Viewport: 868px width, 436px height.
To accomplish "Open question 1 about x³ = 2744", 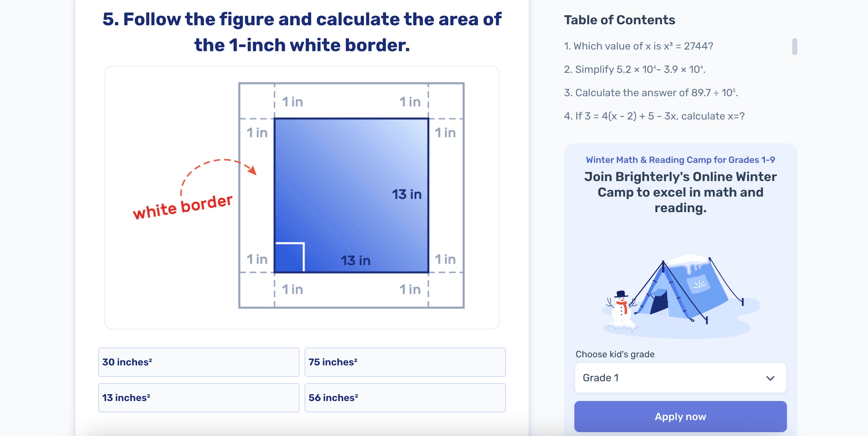I will [639, 46].
